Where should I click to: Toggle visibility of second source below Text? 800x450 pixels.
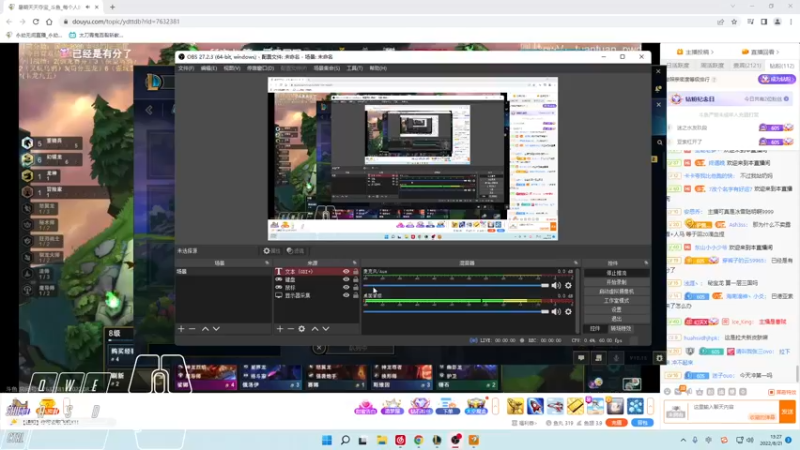346,279
